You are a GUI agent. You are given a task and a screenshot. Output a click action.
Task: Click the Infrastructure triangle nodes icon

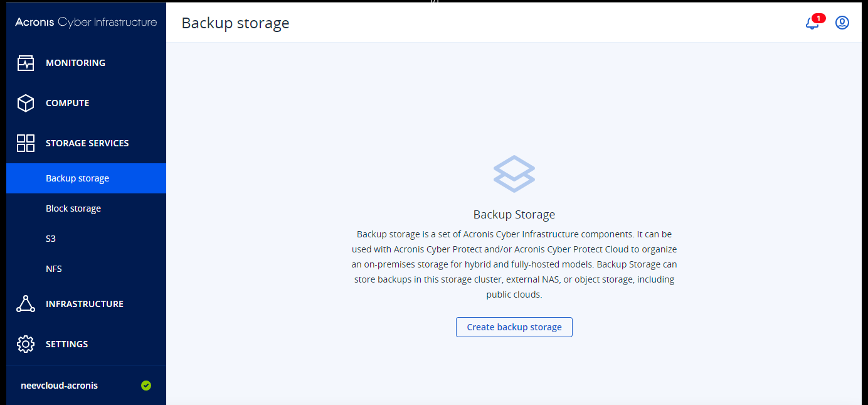click(26, 304)
